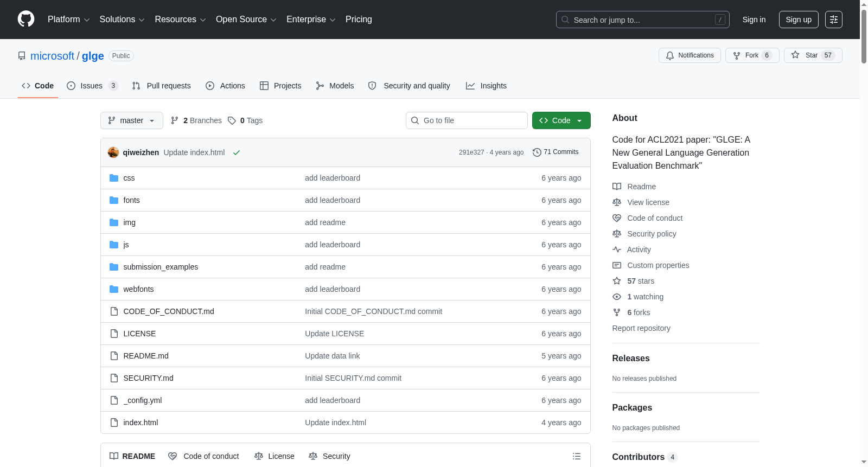Screen dimensions: 868x467
Task: Click the Notifications button
Action: click(x=690, y=55)
